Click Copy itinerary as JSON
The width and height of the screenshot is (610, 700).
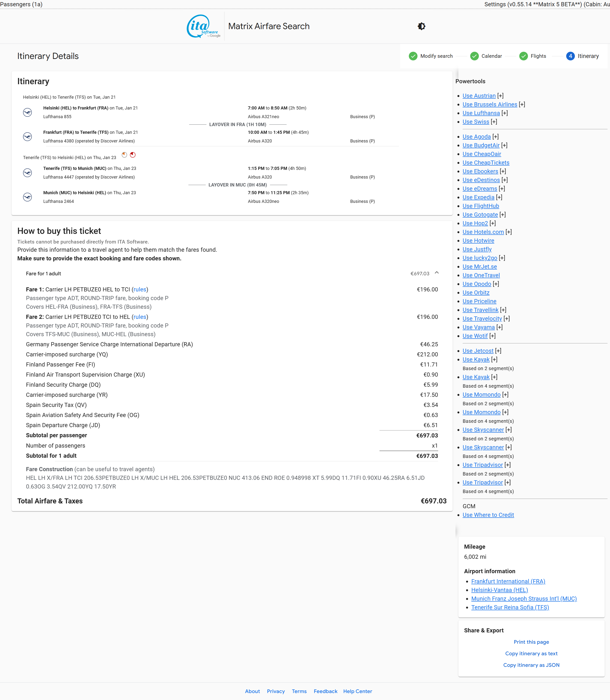pos(531,665)
